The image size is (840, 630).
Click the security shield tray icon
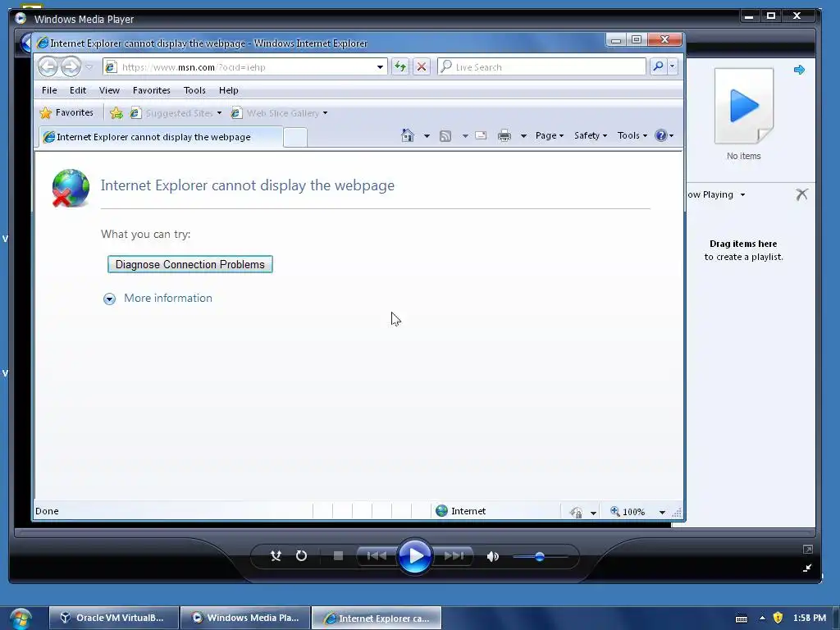coord(778,618)
